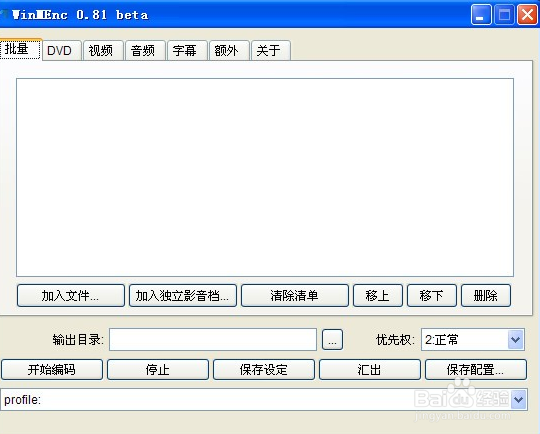This screenshot has height=434, width=540.
Task: Click the 汇出 export button
Action: [370, 370]
